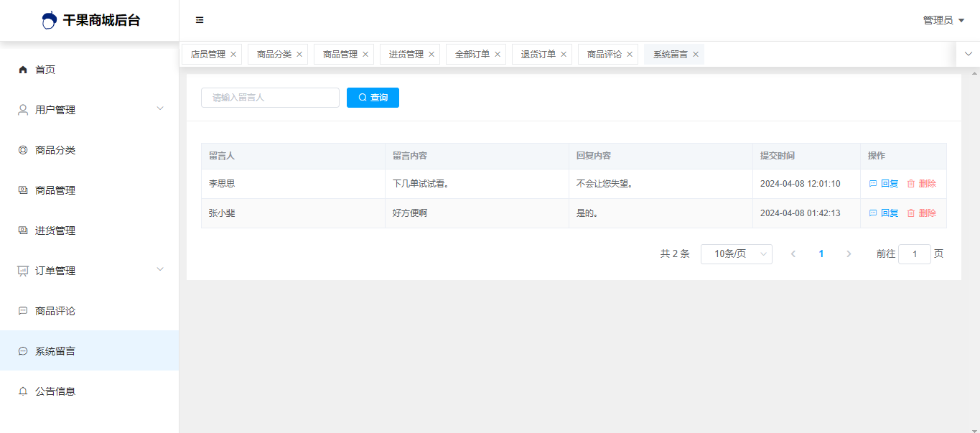Reply to 李思思's message
Screen dimensions: 980x433
(884, 184)
